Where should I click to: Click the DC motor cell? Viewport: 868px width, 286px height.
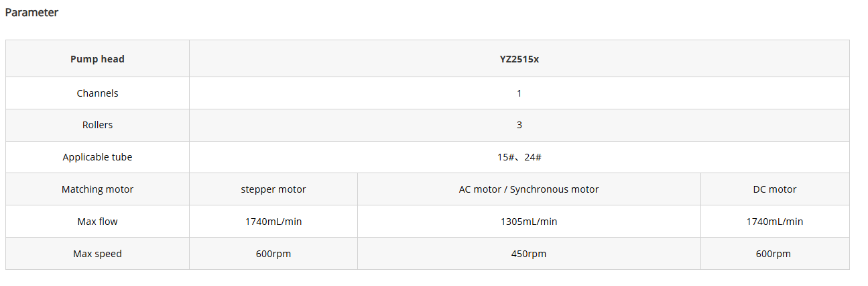point(775,189)
